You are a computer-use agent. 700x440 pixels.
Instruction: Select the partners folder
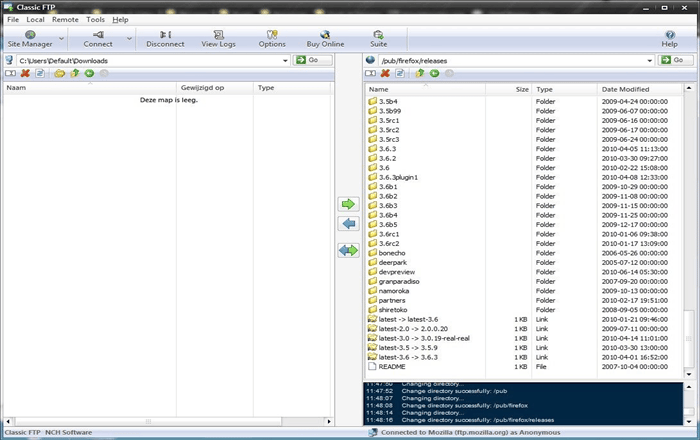click(392, 300)
